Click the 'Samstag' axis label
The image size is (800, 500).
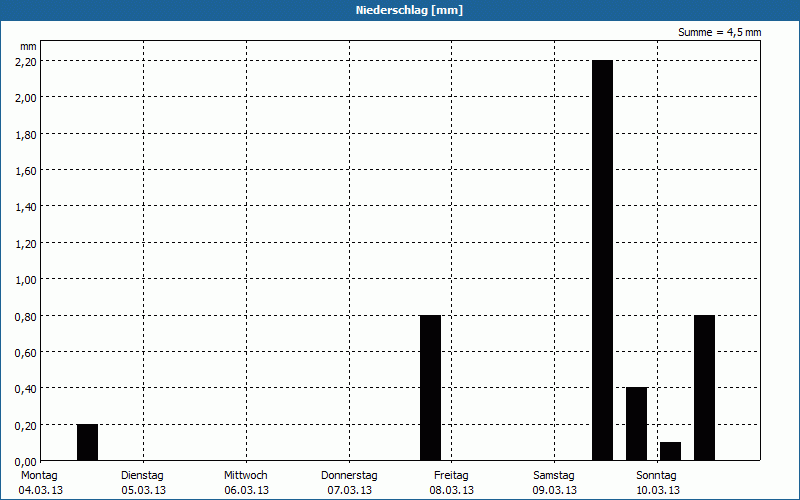(554, 476)
